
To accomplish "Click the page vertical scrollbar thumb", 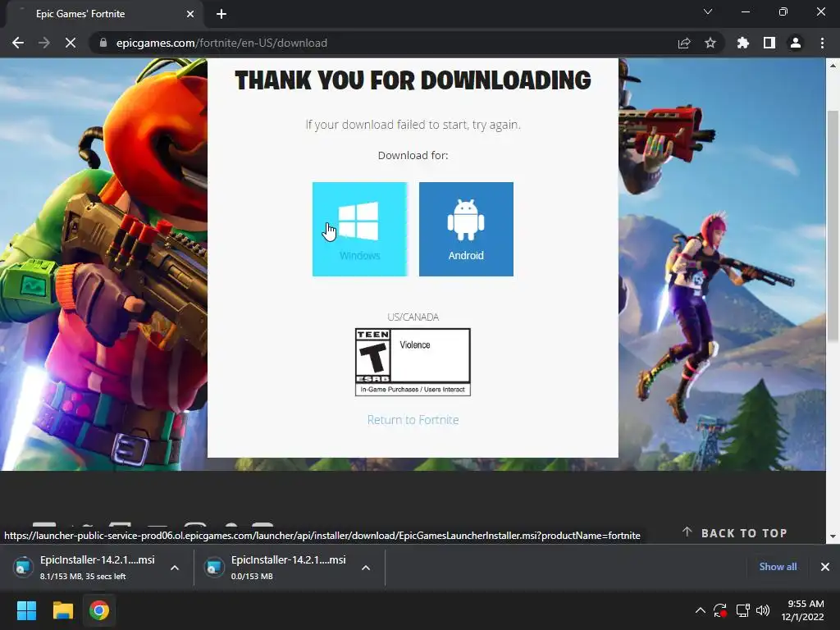I will (x=833, y=225).
